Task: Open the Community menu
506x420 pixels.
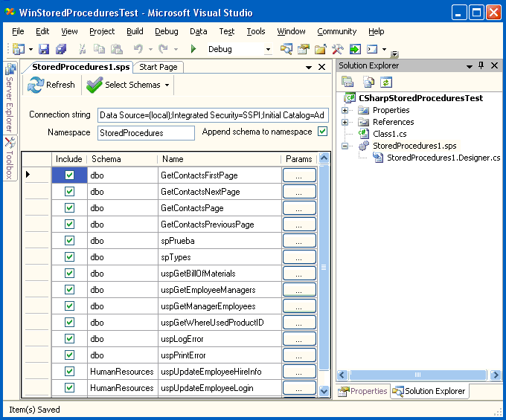Action: 336,31
